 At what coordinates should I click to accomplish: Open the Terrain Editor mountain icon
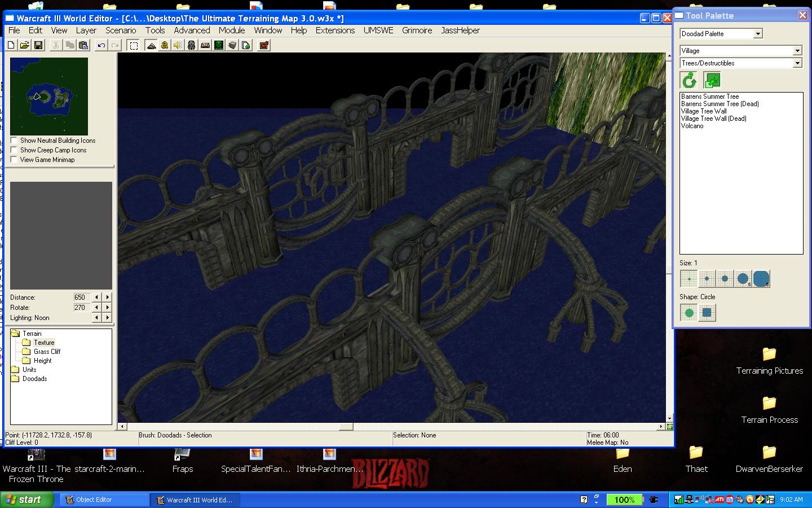coord(151,45)
